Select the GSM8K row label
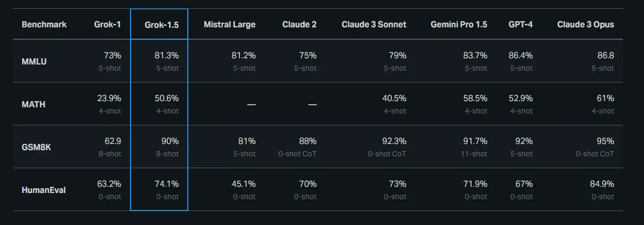This screenshot has width=644, height=225. 36,147
